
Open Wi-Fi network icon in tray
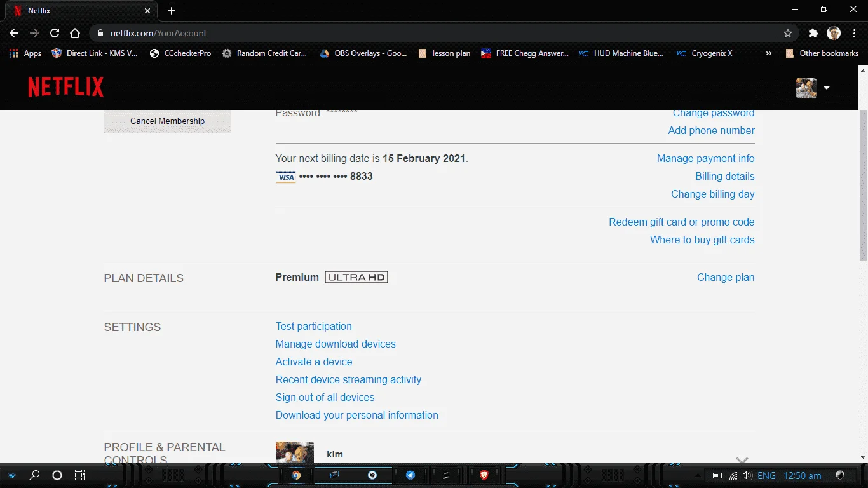point(733,475)
